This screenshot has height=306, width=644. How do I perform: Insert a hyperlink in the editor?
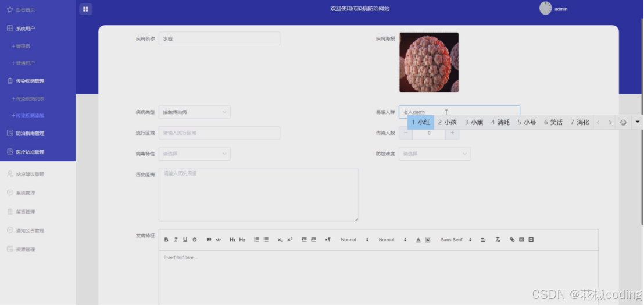click(512, 240)
